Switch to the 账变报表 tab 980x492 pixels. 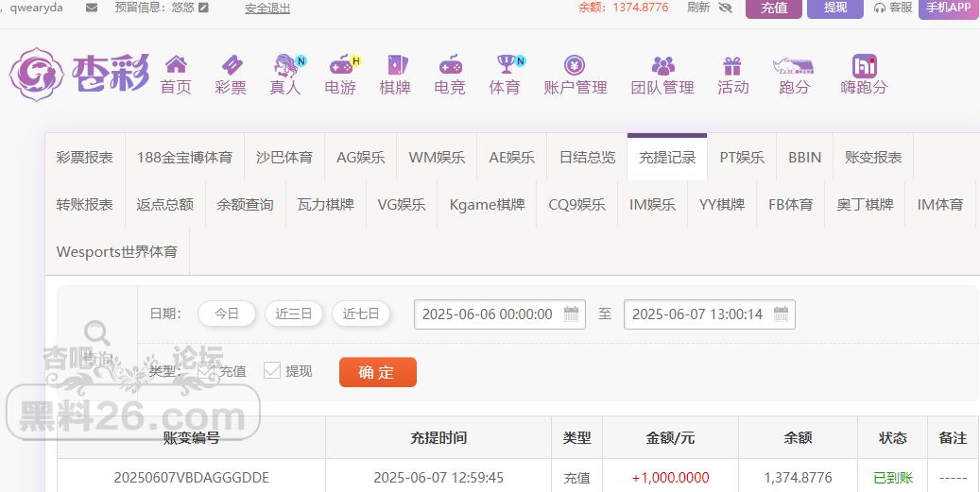[x=873, y=158]
